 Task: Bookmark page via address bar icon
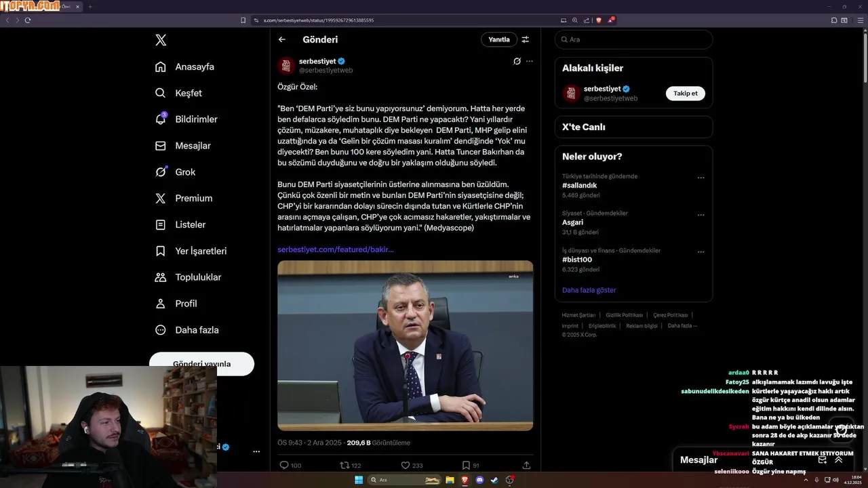[243, 20]
